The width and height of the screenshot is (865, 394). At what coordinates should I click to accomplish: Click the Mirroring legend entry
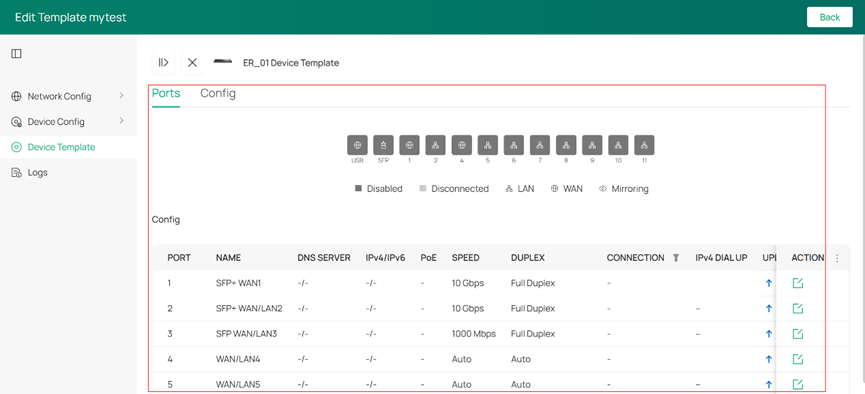tap(624, 189)
